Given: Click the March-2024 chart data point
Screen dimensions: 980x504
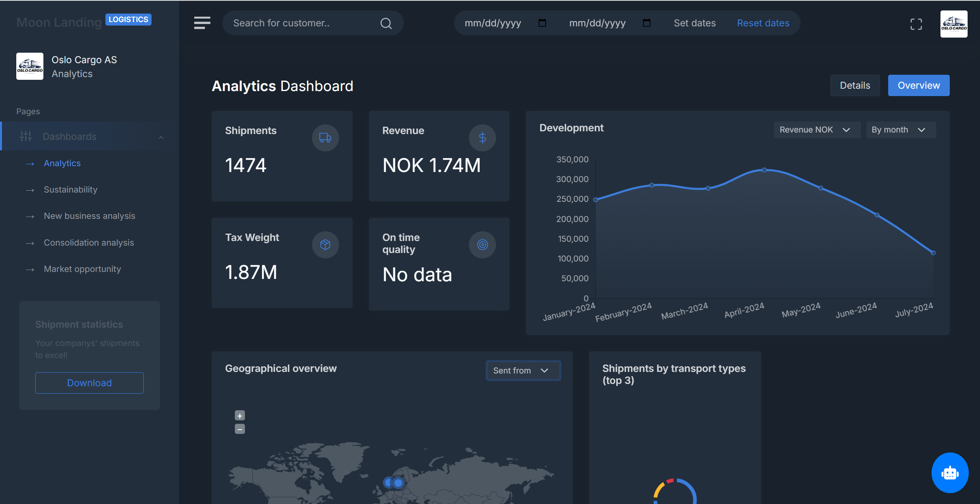Looking at the screenshot, I should coord(708,188).
